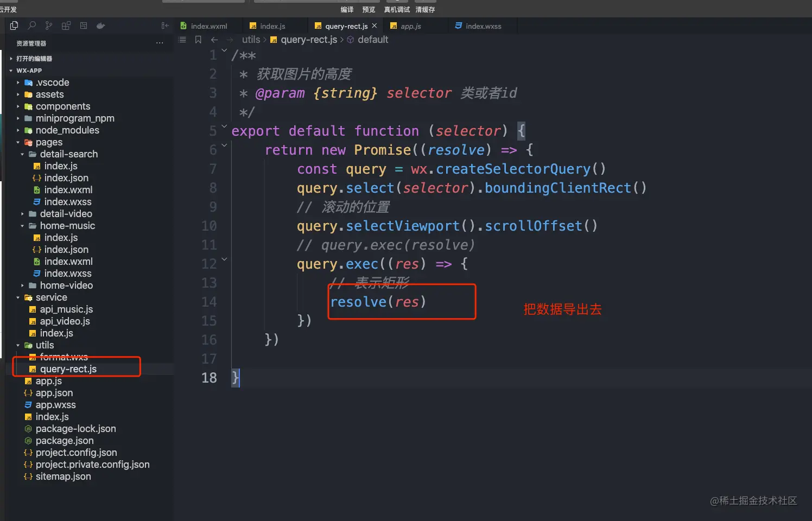
Task: Click the 清缓存 clear cache button
Action: tap(425, 10)
